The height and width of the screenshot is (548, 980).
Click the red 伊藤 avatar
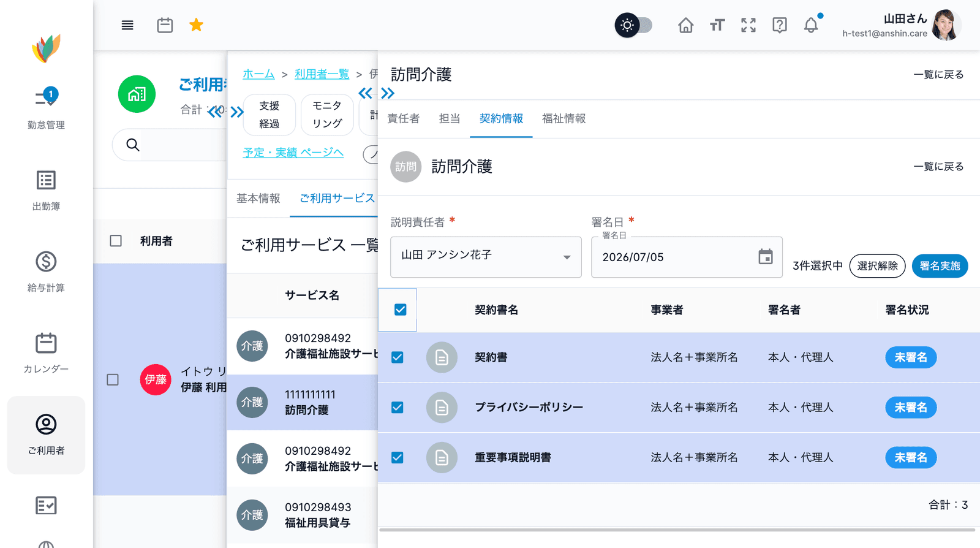pyautogui.click(x=156, y=379)
